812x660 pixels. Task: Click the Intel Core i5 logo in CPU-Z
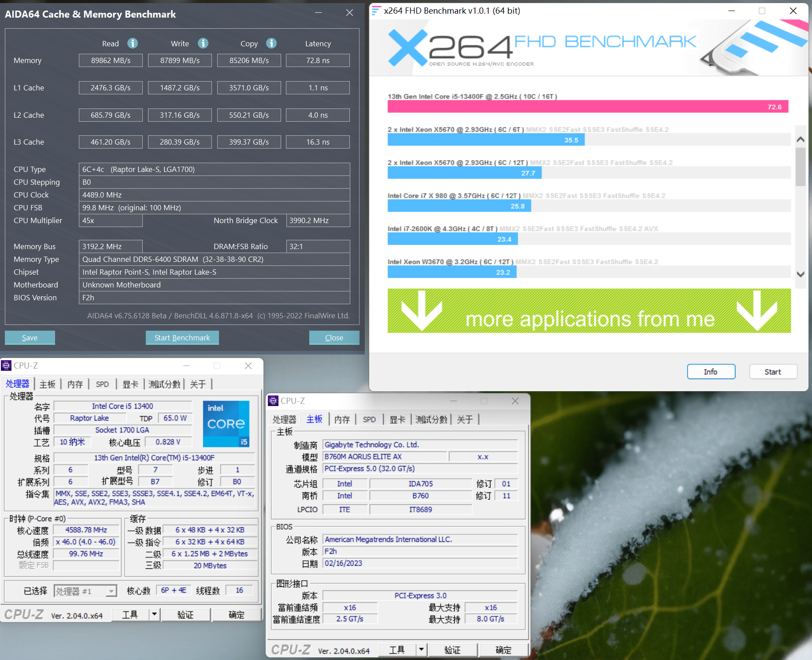point(226,424)
